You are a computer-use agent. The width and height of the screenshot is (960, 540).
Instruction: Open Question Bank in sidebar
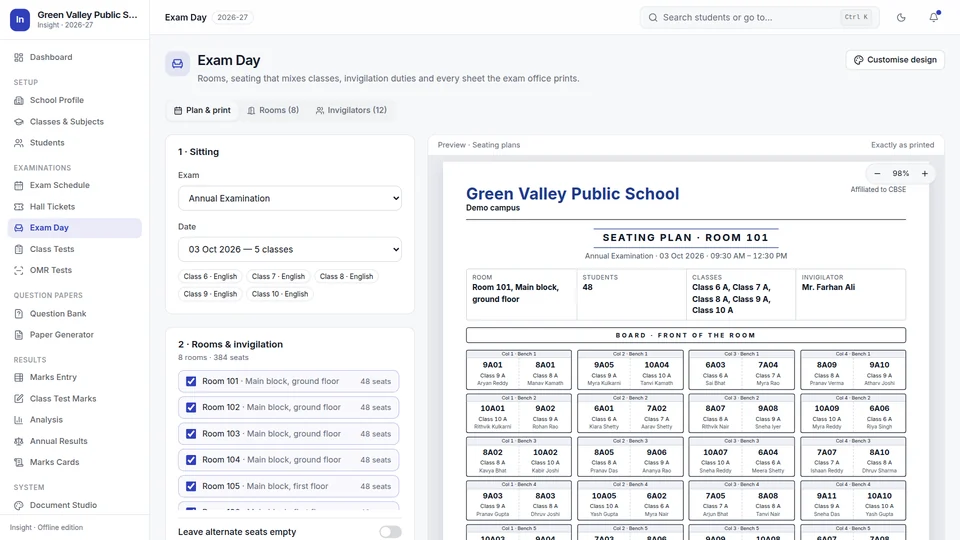75,313
